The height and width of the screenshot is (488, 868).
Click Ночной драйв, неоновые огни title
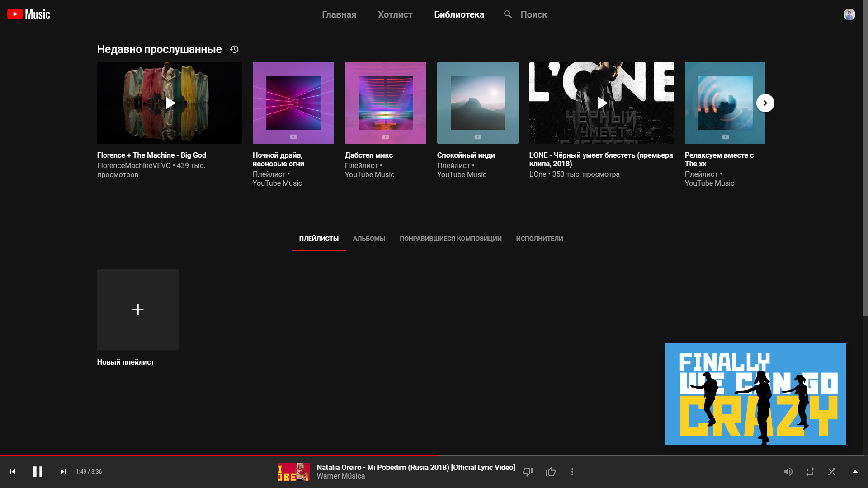pyautogui.click(x=278, y=160)
